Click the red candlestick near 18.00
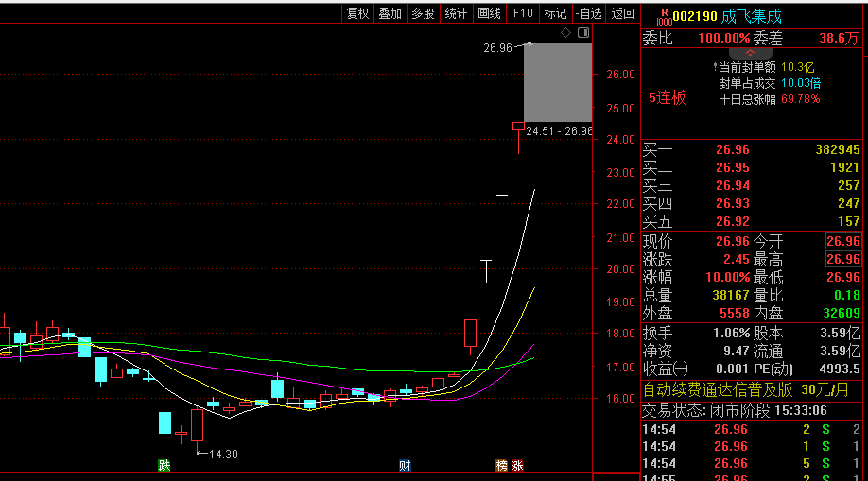Image resolution: width=868 pixels, height=481 pixels. (470, 336)
